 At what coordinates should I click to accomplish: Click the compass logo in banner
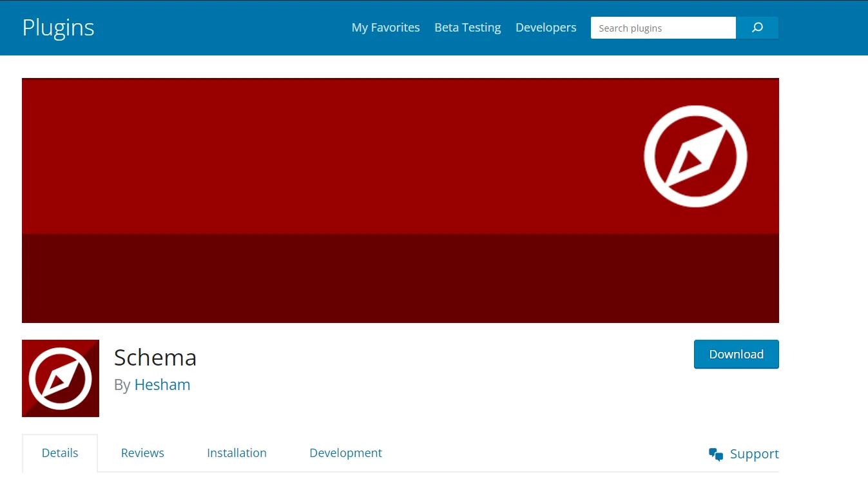coord(695,156)
